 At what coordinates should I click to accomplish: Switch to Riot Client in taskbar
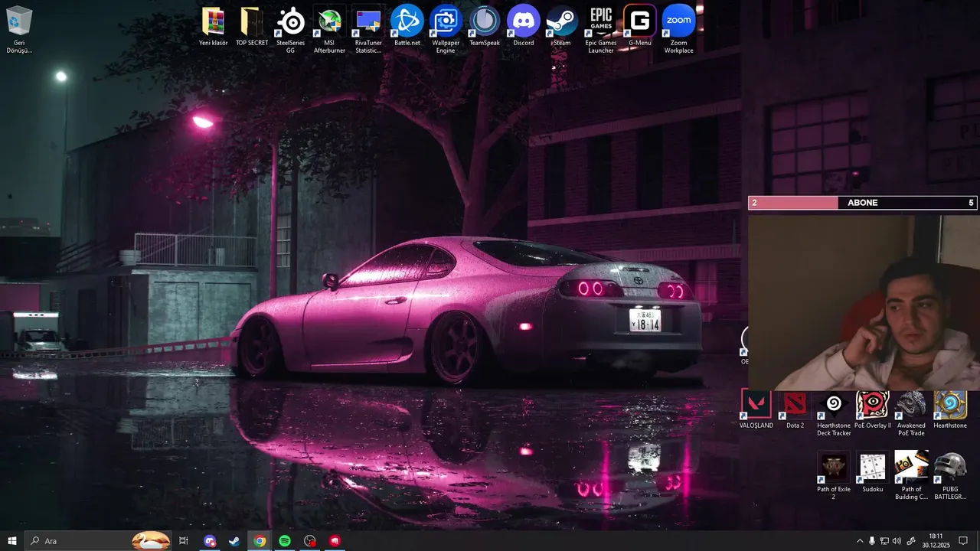335,541
